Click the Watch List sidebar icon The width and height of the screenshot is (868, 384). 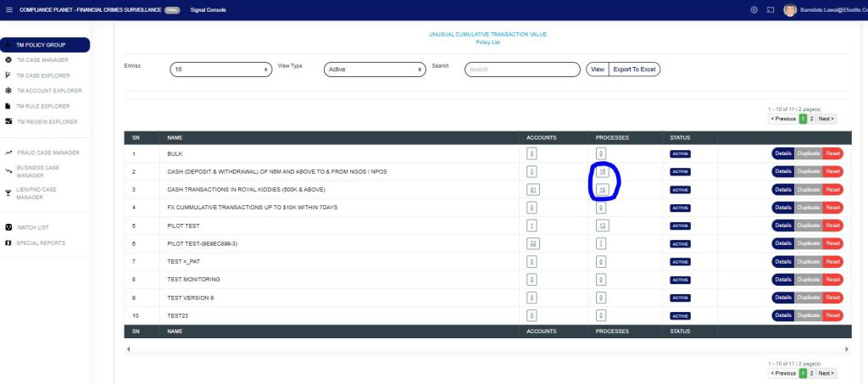click(x=8, y=227)
